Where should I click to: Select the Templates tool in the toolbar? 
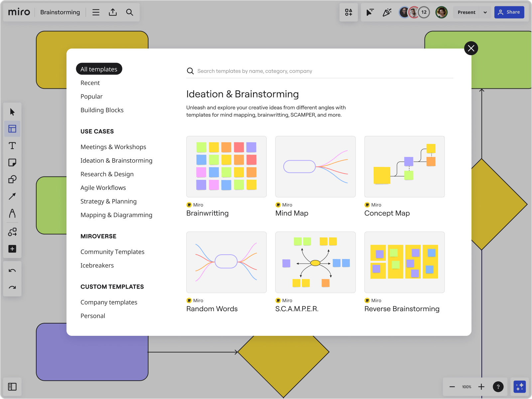pyautogui.click(x=12, y=129)
